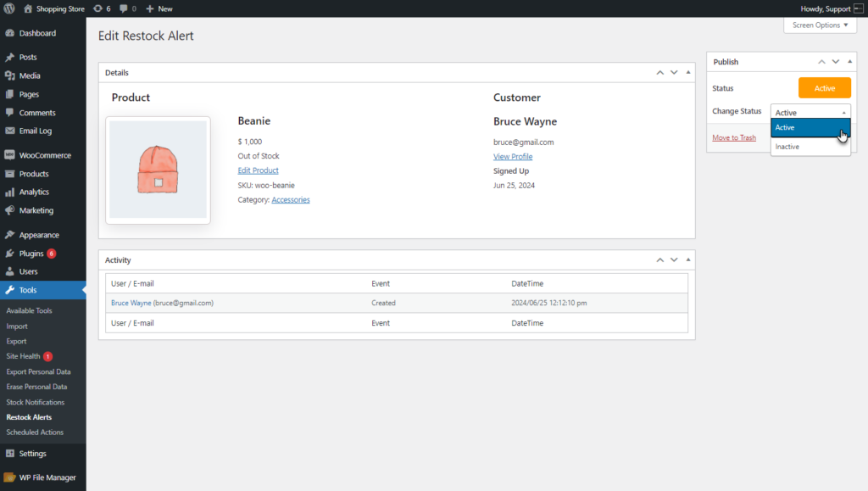
Task: Move the Activity panel up
Action: click(x=659, y=259)
